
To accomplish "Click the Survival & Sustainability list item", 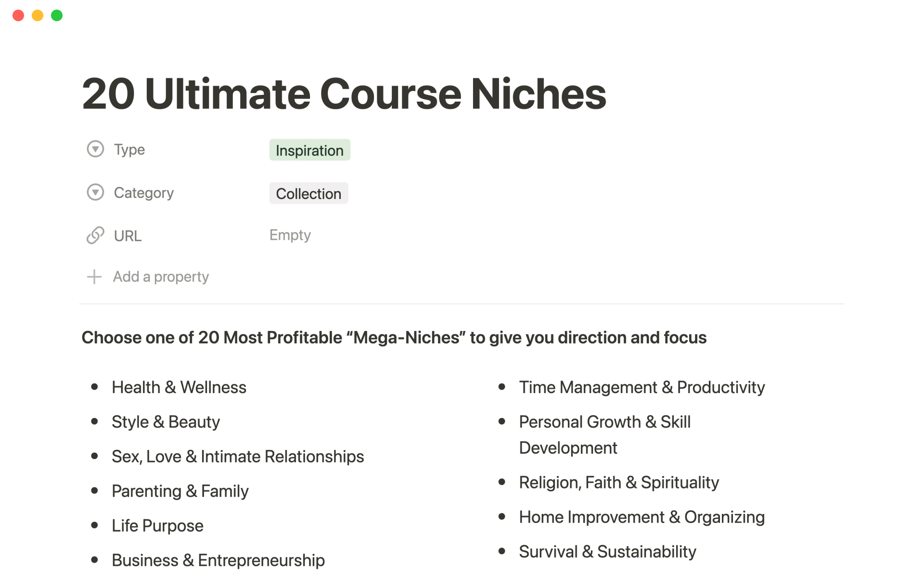I will coord(607,552).
